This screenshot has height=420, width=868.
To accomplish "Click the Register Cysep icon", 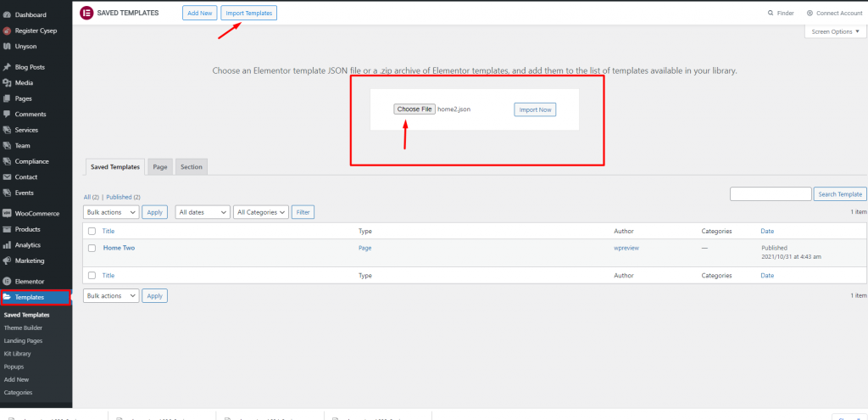I will (7, 31).
